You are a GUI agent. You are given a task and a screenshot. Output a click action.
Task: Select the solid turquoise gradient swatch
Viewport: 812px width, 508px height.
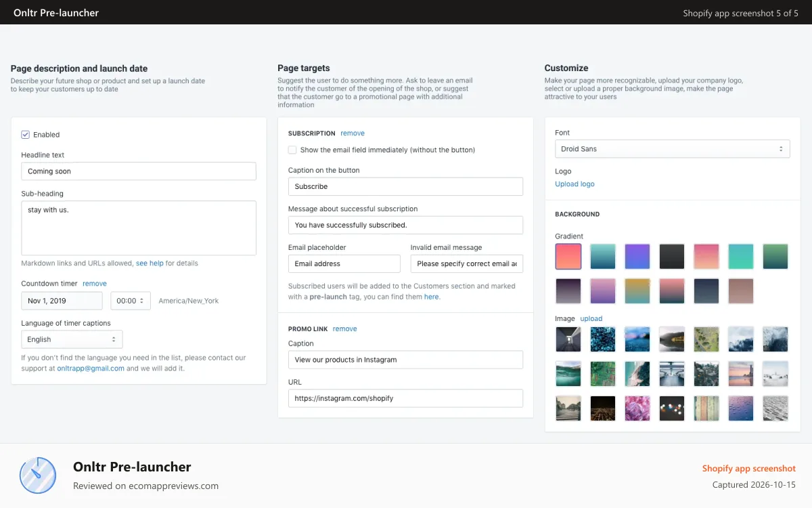(741, 257)
